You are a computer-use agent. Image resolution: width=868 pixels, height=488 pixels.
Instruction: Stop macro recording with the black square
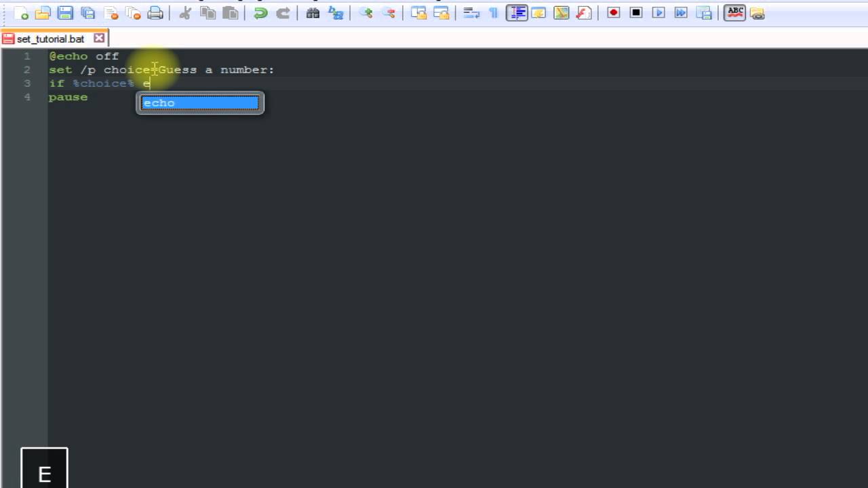click(636, 13)
